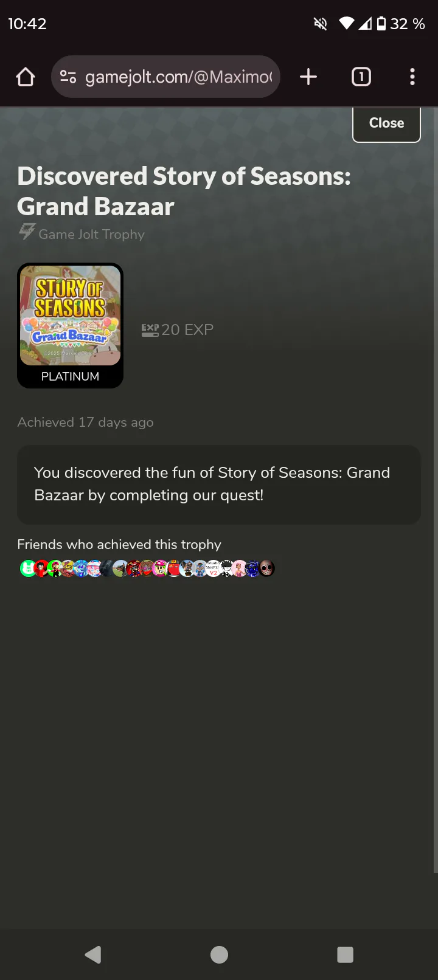
Task: Open a new tab with plus icon
Action: pyautogui.click(x=308, y=77)
